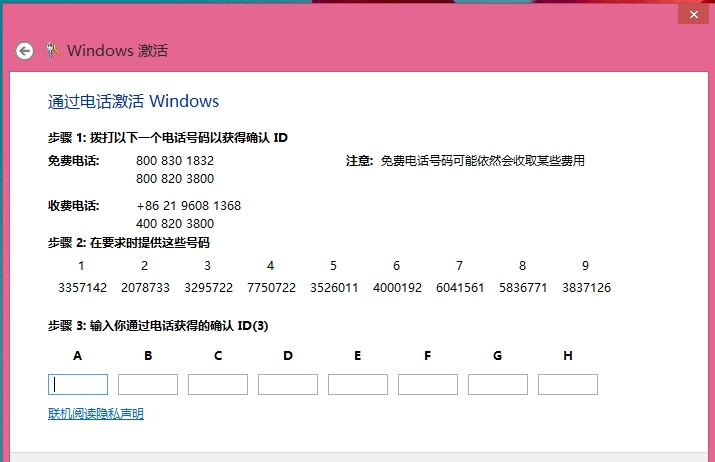Image resolution: width=715 pixels, height=462 pixels.
Task: Click confirmation ID field C
Action: coord(218,384)
